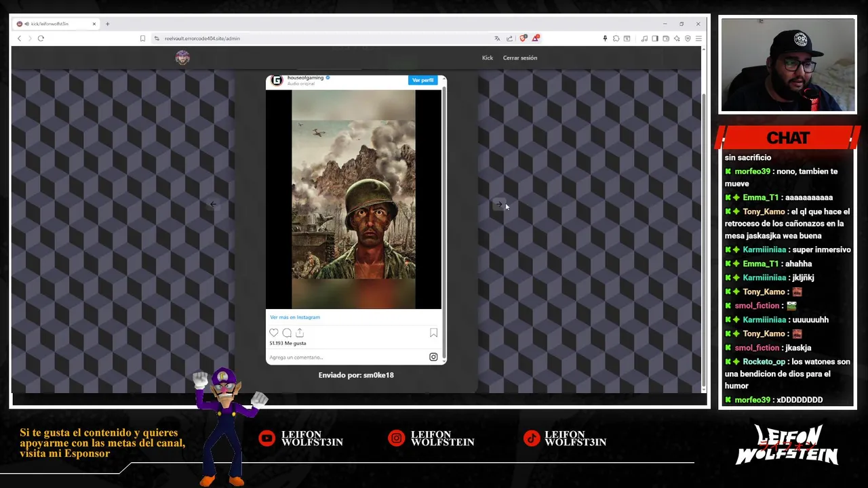Open the houseofgaming profile name
The width and height of the screenshot is (868, 488).
(305, 78)
